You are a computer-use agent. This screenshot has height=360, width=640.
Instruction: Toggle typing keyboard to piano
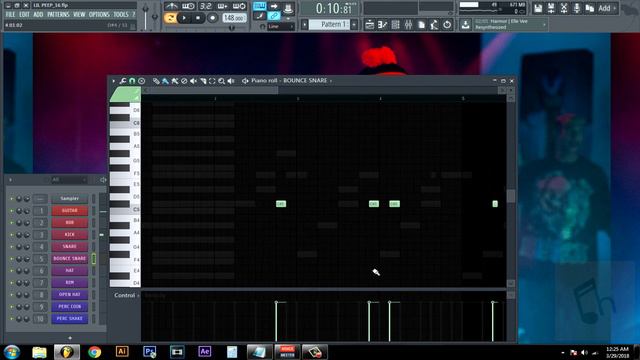(x=259, y=6)
